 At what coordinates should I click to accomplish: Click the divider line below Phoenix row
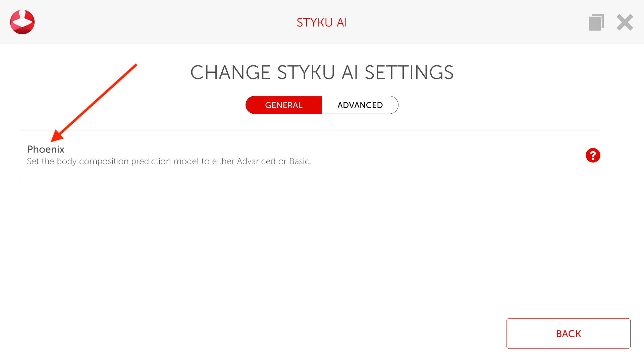[310, 180]
